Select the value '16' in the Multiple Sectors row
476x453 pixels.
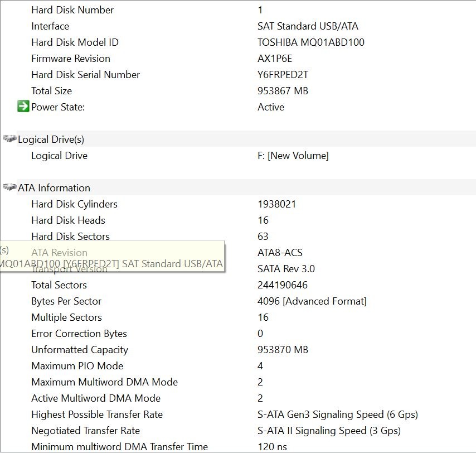point(263,317)
